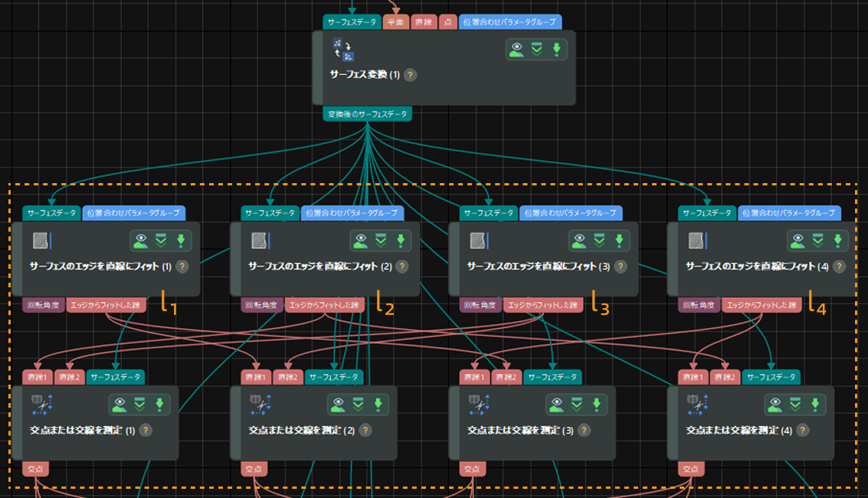Open help for サーフェス変換 (1)
Image resolution: width=868 pixels, height=498 pixels.
click(x=410, y=75)
